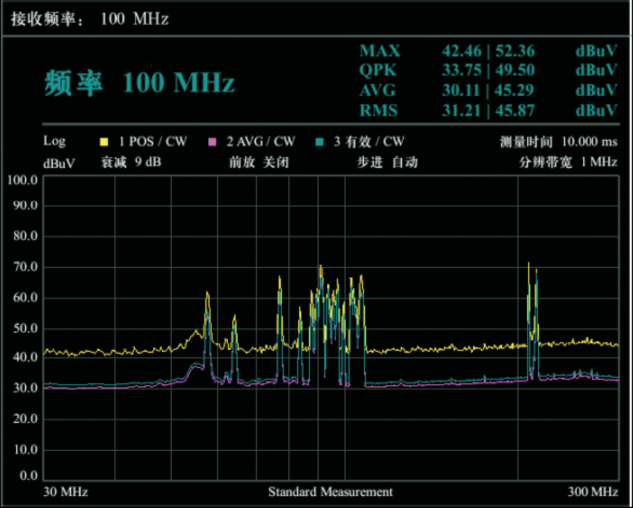Image resolution: width=633 pixels, height=508 pixels.
Task: Select the QPK detector reading row
Action: tap(487, 70)
